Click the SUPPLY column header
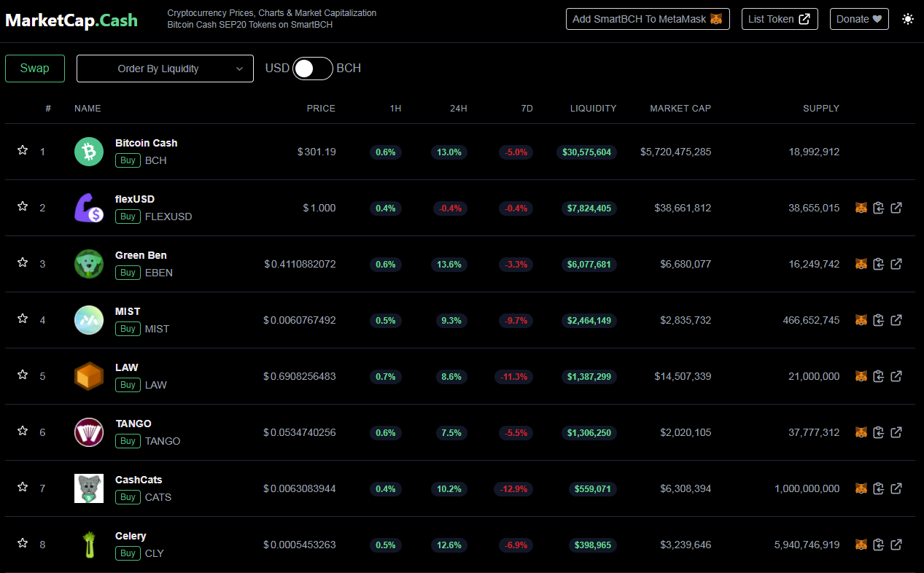924x573 pixels. point(821,109)
